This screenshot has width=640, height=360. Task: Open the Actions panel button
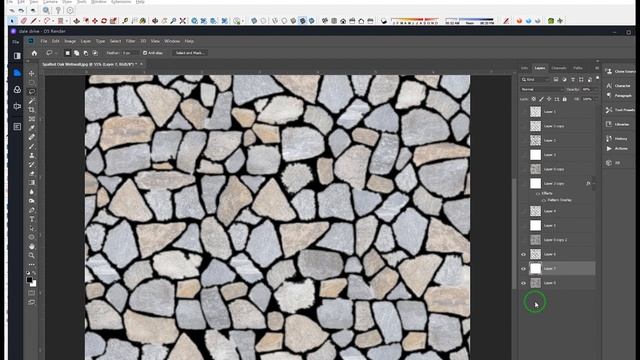pyautogui.click(x=617, y=149)
